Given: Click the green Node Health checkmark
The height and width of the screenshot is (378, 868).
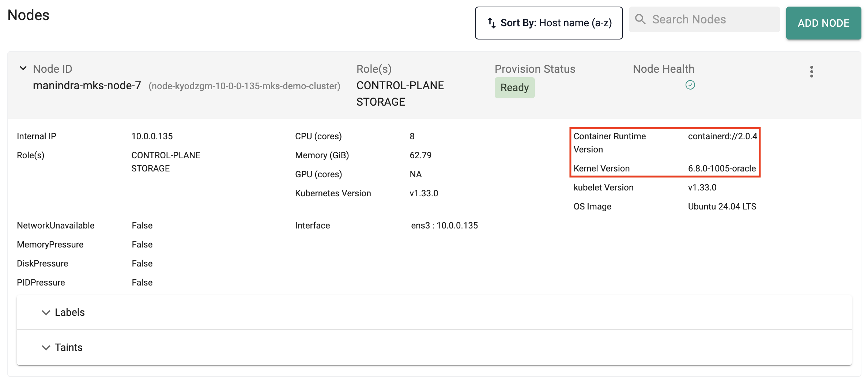Looking at the screenshot, I should (x=690, y=85).
